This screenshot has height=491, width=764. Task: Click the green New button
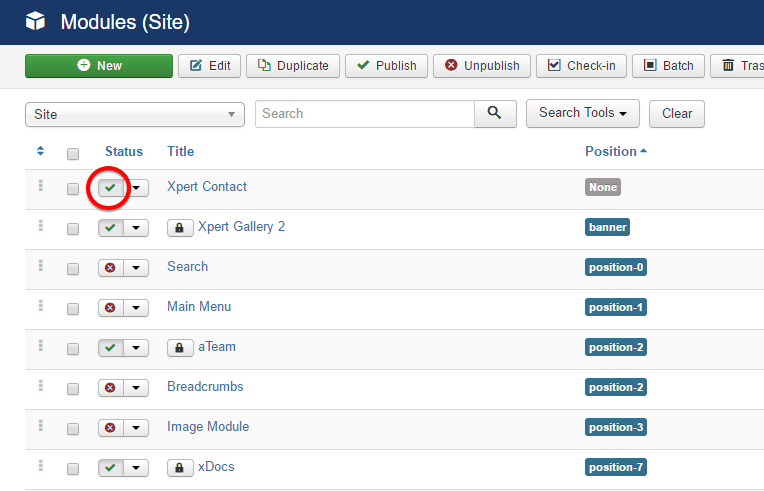click(99, 66)
